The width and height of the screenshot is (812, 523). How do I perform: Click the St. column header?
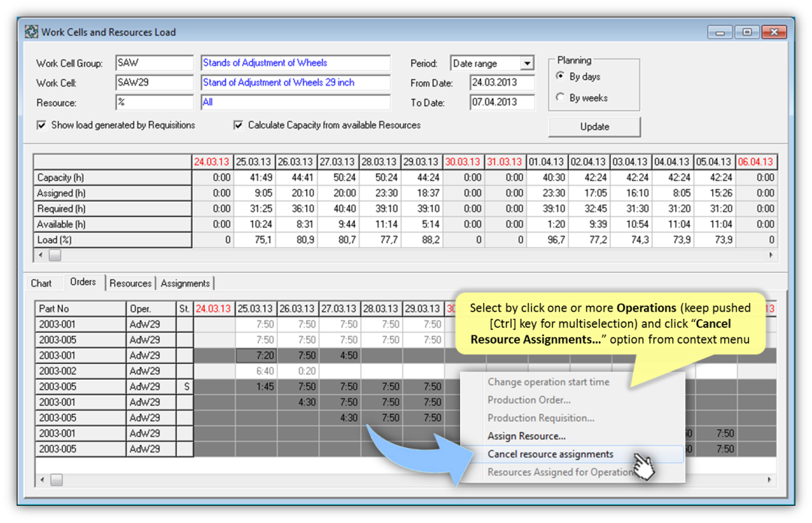point(185,308)
